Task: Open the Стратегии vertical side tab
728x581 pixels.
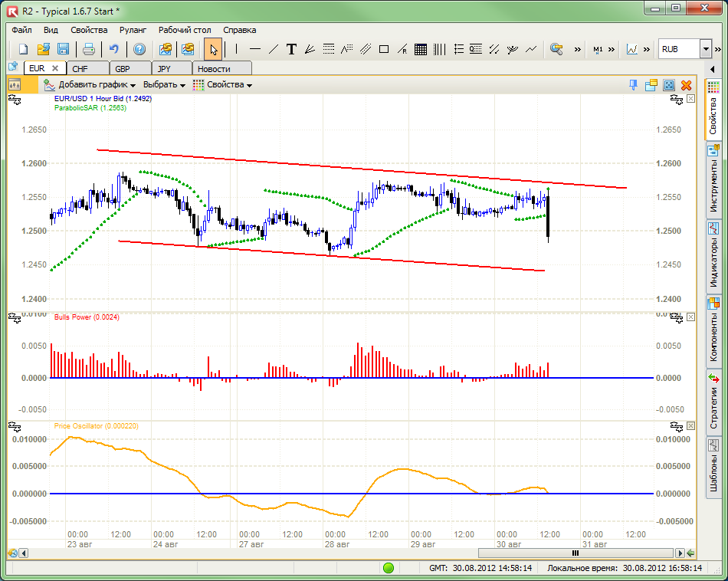Action: [x=713, y=402]
